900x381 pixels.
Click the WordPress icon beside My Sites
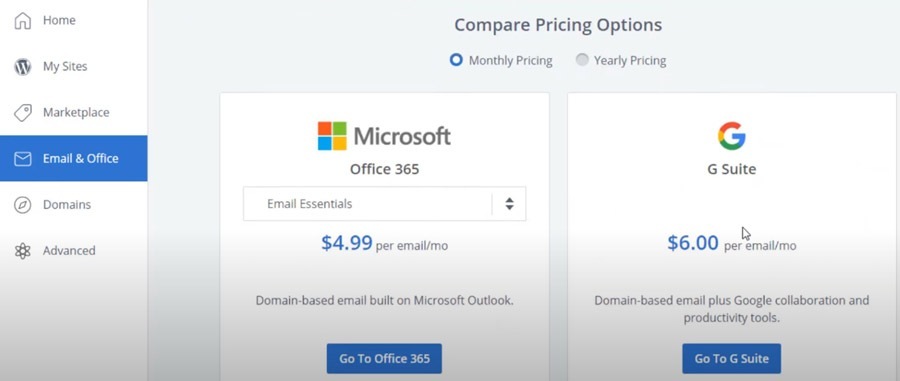coord(22,67)
